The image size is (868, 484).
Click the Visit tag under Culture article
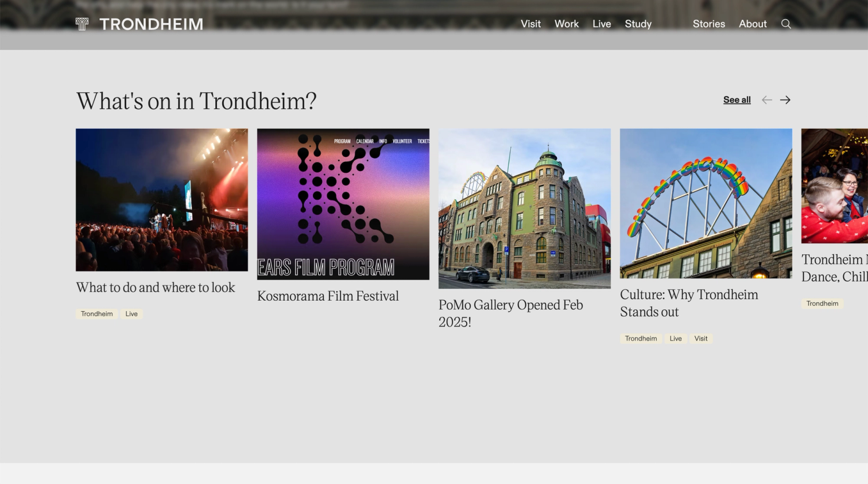tap(701, 338)
